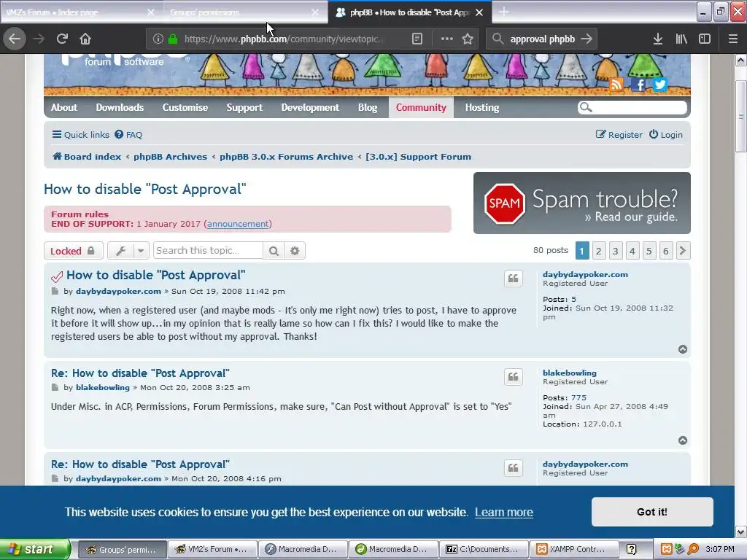The width and height of the screenshot is (747, 560).
Task: Open the announcement link in forum rules
Action: point(238,224)
